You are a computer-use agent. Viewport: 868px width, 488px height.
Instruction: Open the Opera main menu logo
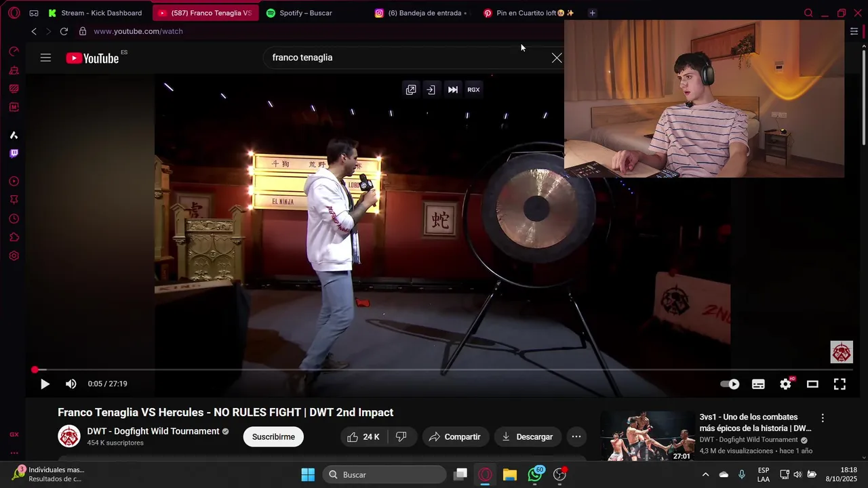click(x=14, y=13)
